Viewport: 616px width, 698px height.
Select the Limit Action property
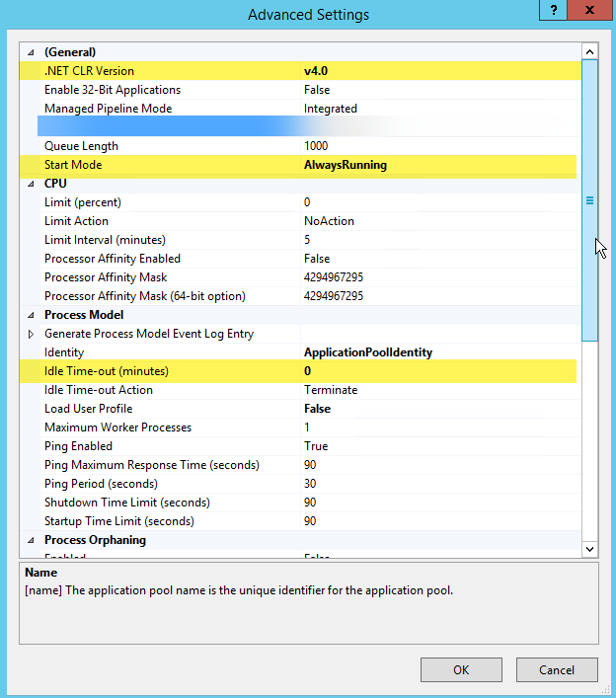click(x=77, y=221)
